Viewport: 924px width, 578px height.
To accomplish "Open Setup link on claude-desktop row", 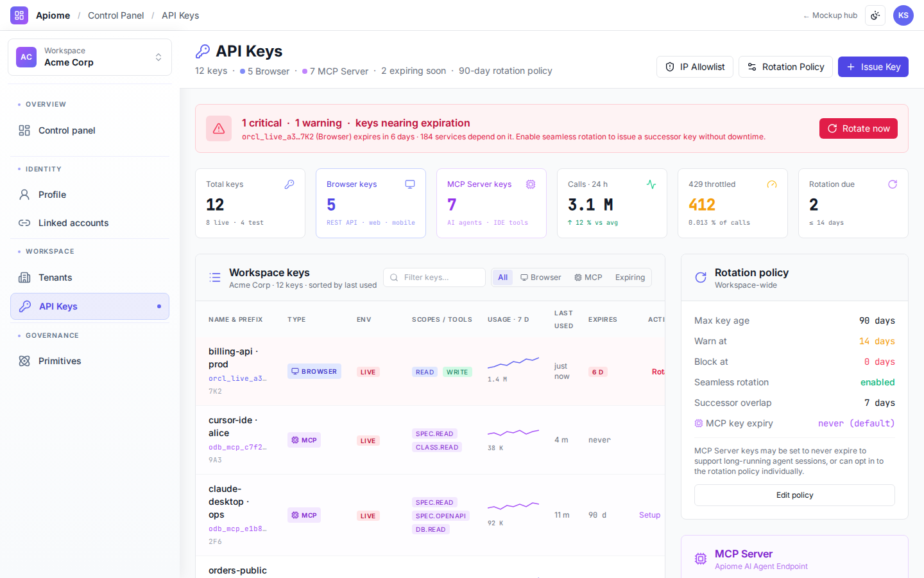I will point(649,515).
